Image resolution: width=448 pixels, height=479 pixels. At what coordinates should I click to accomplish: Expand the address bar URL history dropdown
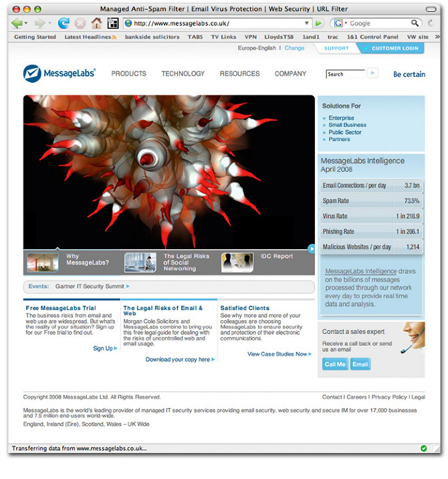pos(306,23)
